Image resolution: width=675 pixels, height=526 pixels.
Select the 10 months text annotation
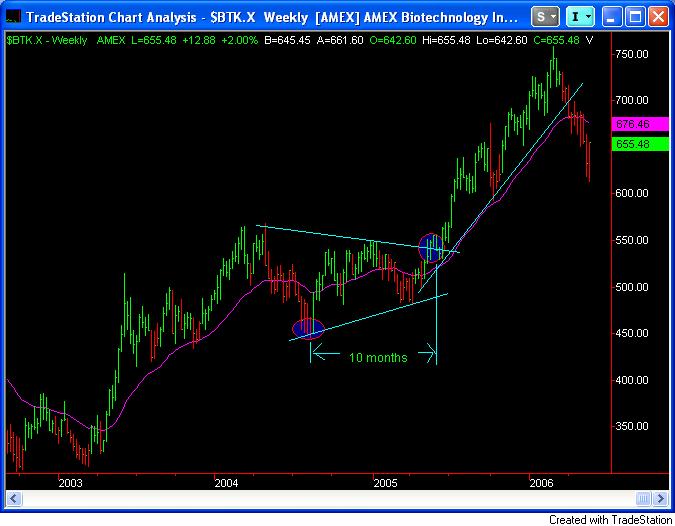coord(378,358)
